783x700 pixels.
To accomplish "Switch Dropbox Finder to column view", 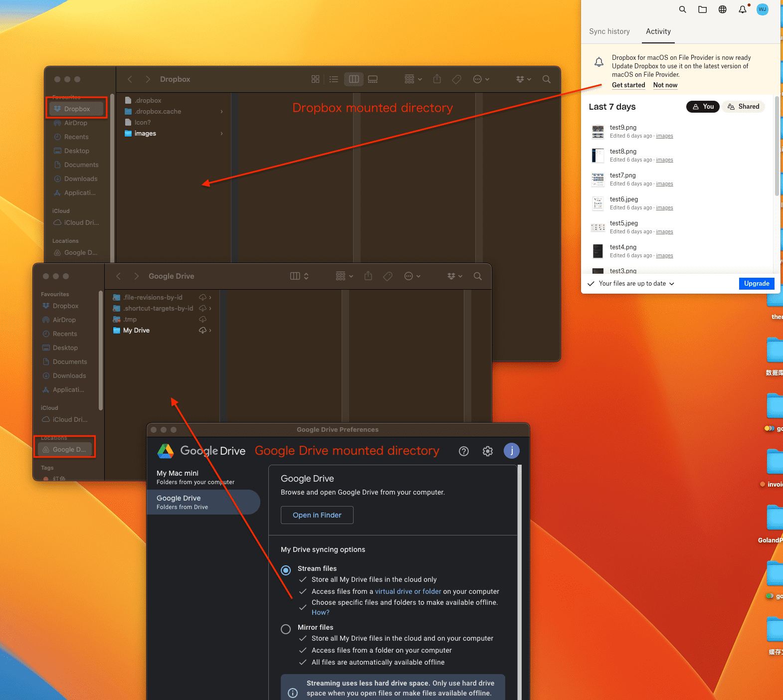I will click(x=354, y=79).
